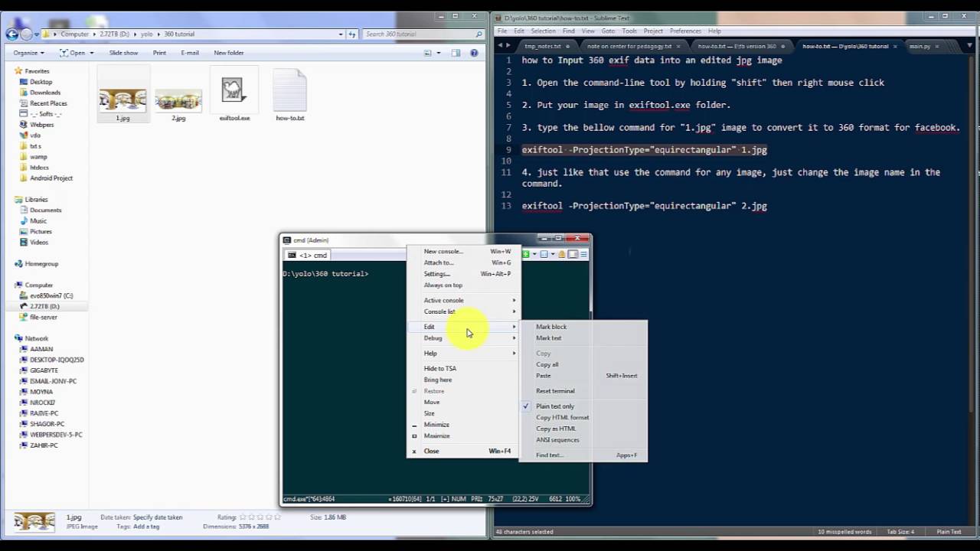
Task: Select the 2.jpg image thumbnail
Action: click(x=178, y=101)
